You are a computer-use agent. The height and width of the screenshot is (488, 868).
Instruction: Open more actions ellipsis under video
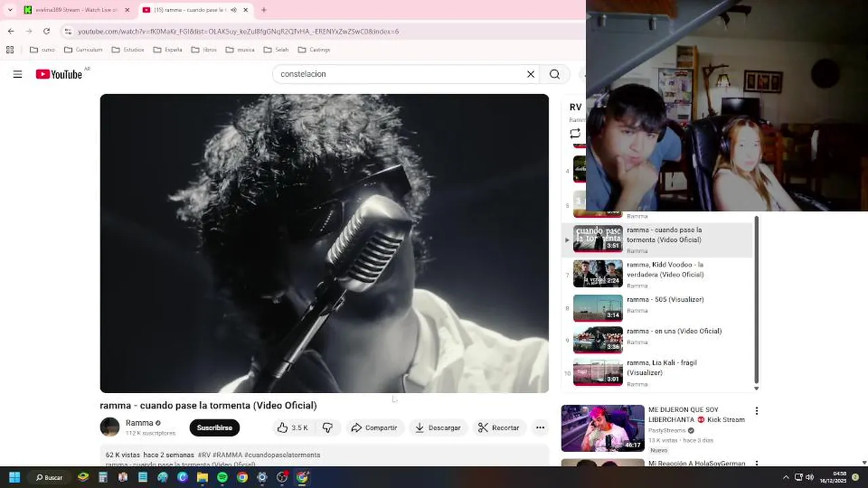pyautogui.click(x=540, y=428)
